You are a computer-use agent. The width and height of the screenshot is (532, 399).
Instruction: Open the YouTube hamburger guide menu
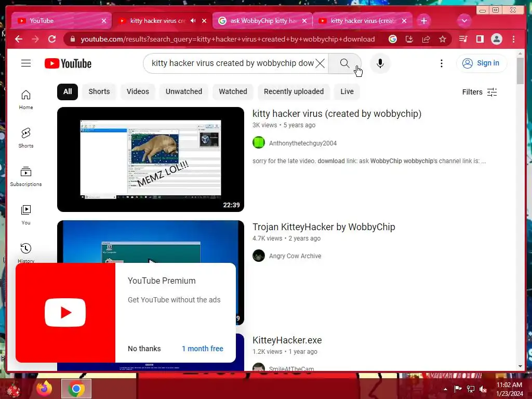click(x=26, y=63)
